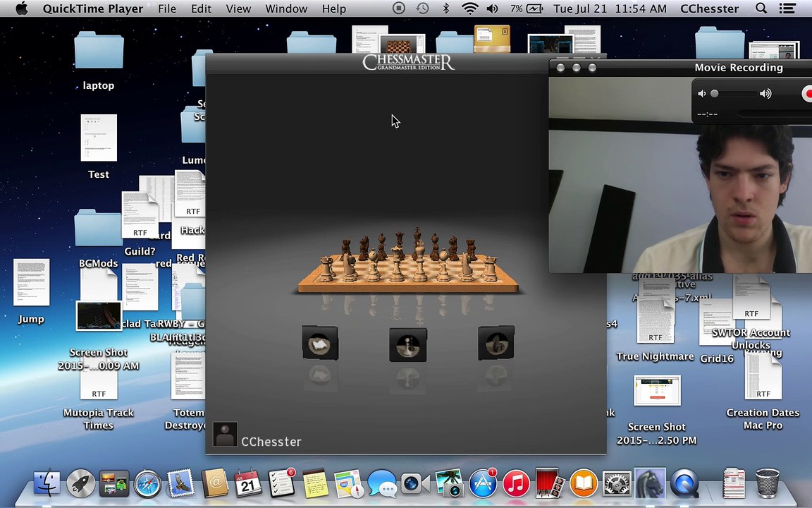Open the Apple menu
The width and height of the screenshot is (812, 508).
tap(22, 8)
